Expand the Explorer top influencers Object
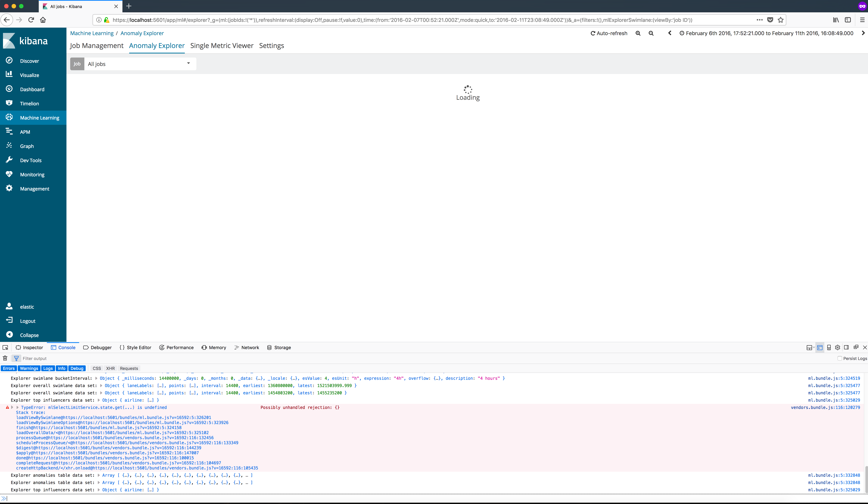Image resolution: width=868 pixels, height=504 pixels. pos(98,400)
